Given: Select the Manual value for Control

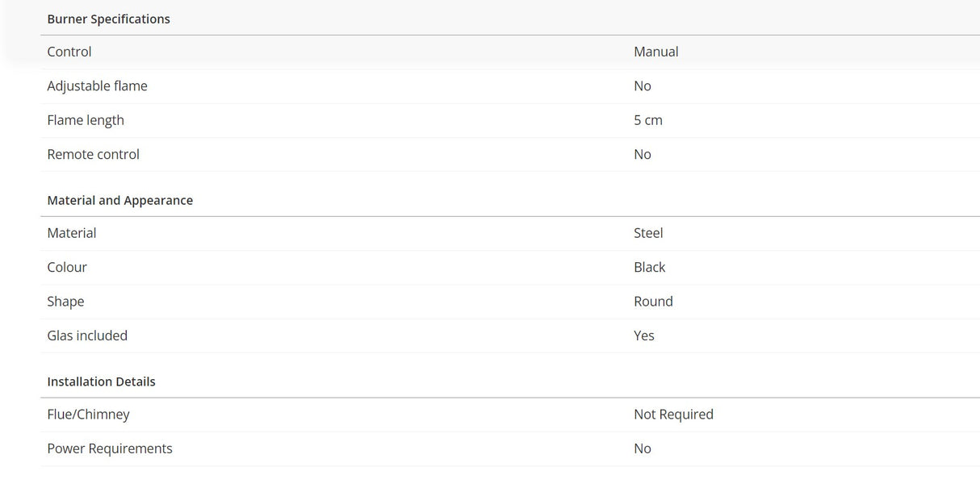Looking at the screenshot, I should coord(655,52).
